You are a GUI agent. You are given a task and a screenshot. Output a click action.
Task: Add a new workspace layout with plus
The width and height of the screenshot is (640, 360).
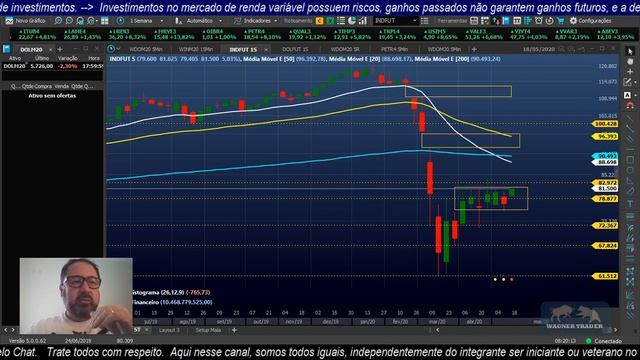point(234,330)
